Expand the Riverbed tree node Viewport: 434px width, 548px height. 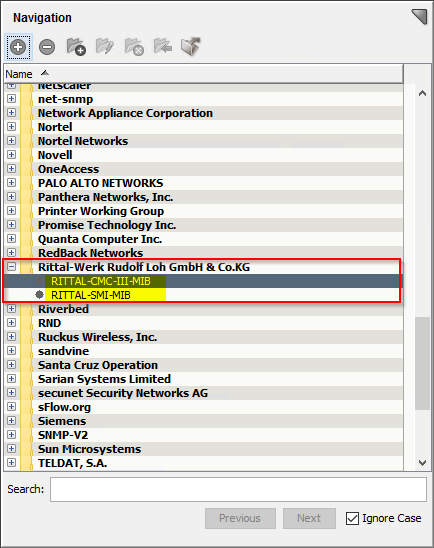[11, 309]
